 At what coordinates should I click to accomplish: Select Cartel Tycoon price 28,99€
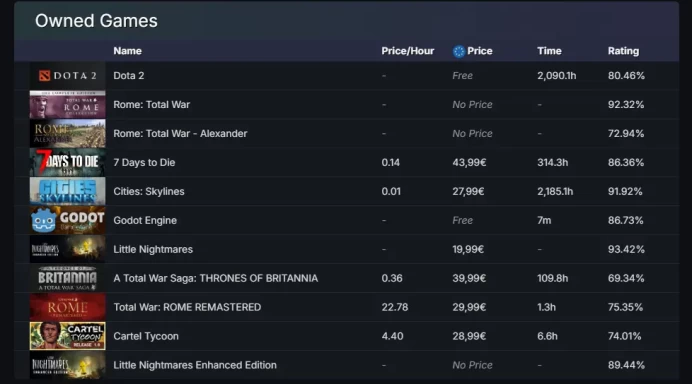tap(469, 336)
